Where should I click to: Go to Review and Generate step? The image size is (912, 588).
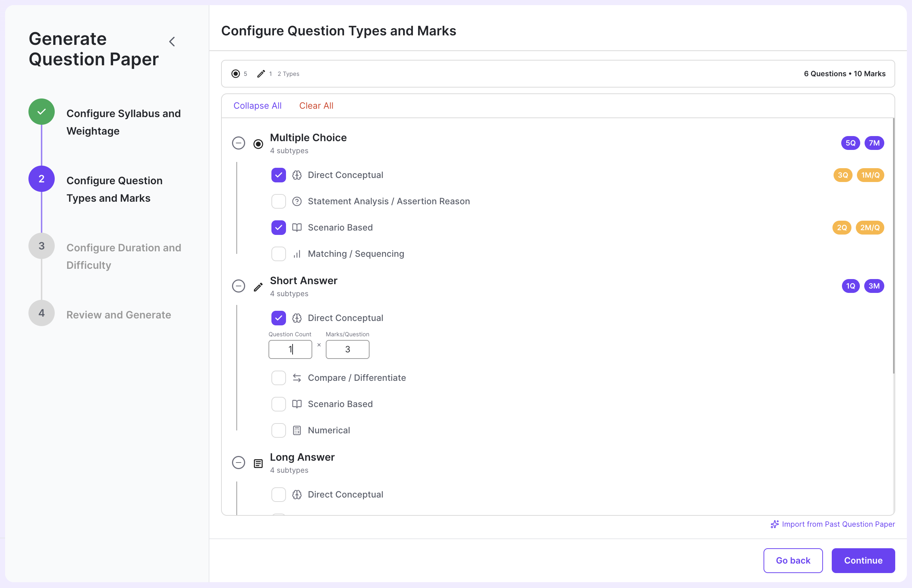point(41,313)
